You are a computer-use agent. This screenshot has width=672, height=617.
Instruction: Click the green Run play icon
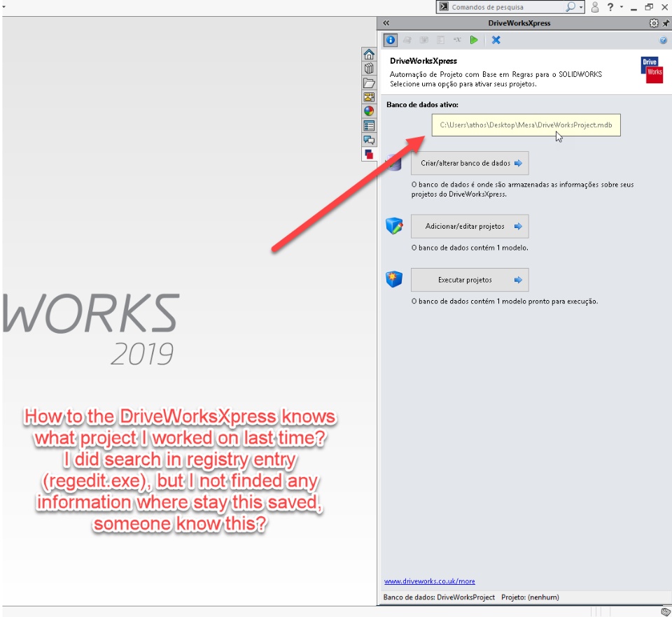click(474, 40)
